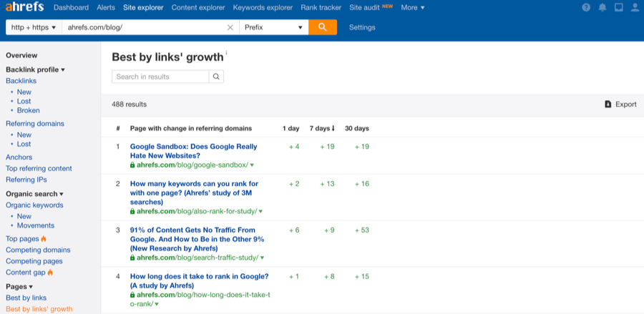This screenshot has height=314, width=644.
Task: Open the help question mark icon
Action: [586, 7]
